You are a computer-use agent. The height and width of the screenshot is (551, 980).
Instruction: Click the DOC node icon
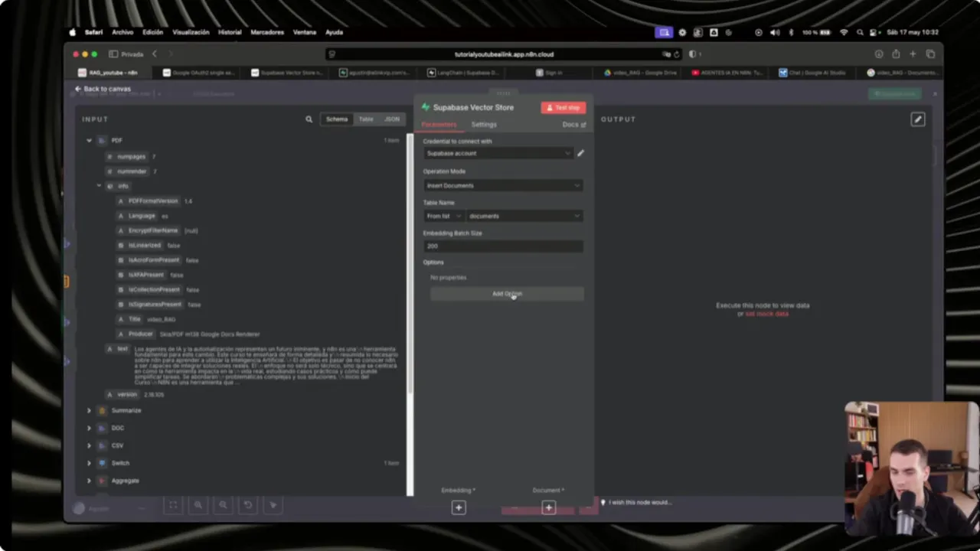tap(103, 428)
